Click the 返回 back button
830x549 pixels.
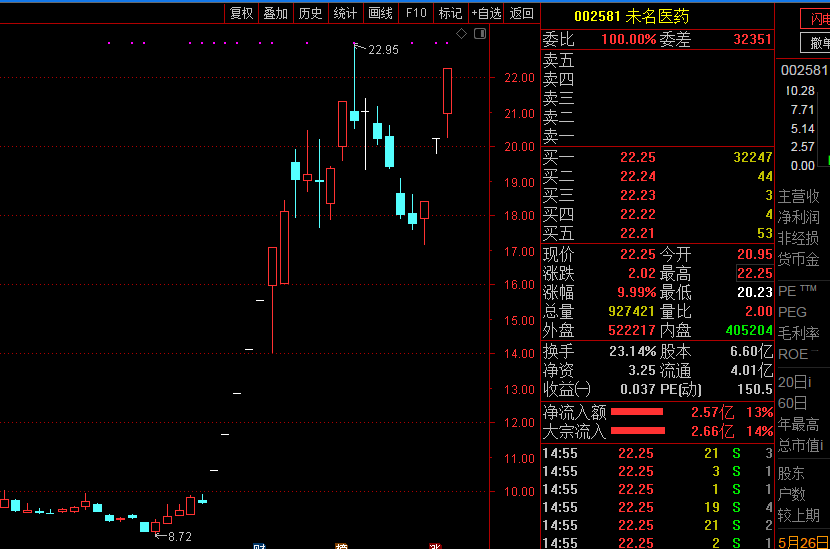point(521,13)
